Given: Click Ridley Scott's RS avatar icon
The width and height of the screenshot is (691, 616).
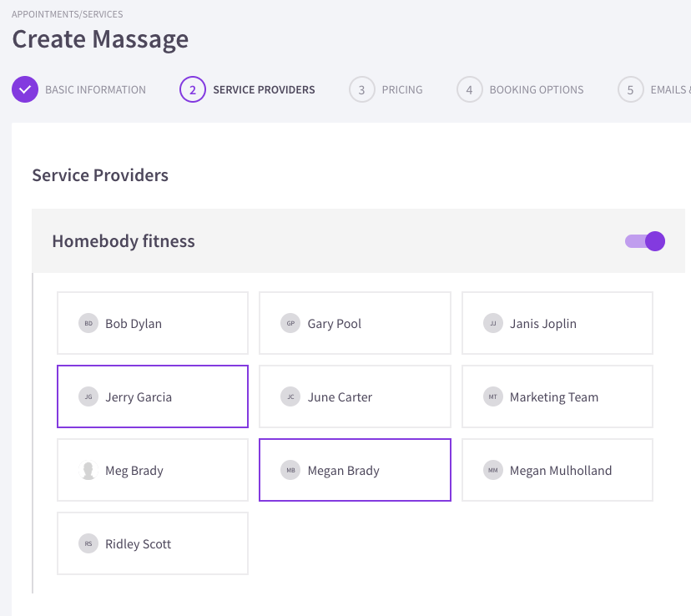Looking at the screenshot, I should [88, 543].
